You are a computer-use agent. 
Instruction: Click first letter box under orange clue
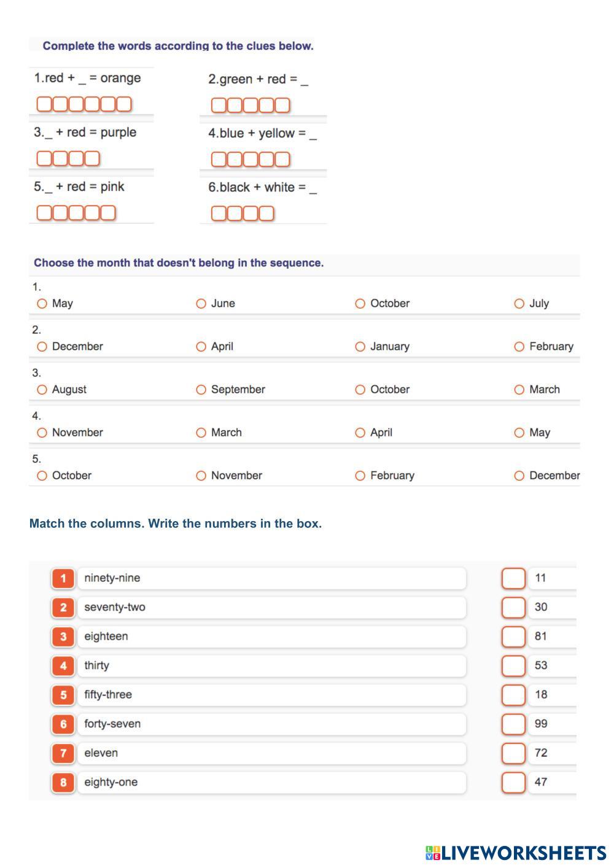pyautogui.click(x=44, y=104)
